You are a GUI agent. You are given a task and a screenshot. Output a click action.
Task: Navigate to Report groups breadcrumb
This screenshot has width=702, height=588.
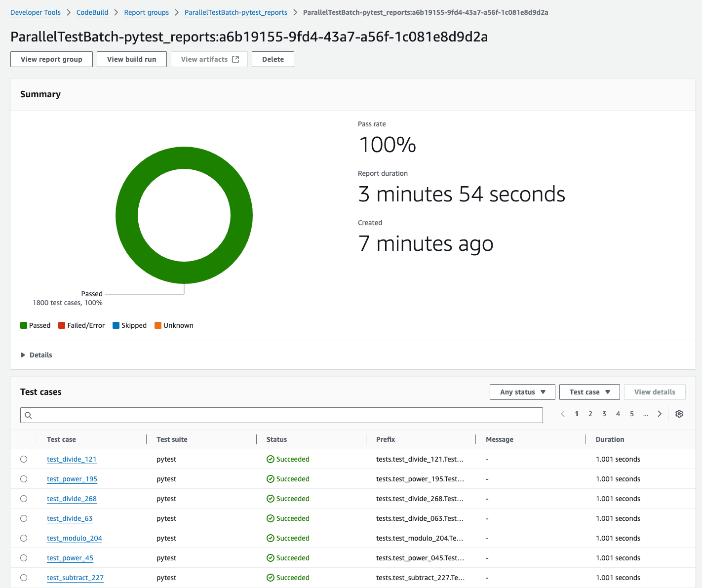coord(147,12)
